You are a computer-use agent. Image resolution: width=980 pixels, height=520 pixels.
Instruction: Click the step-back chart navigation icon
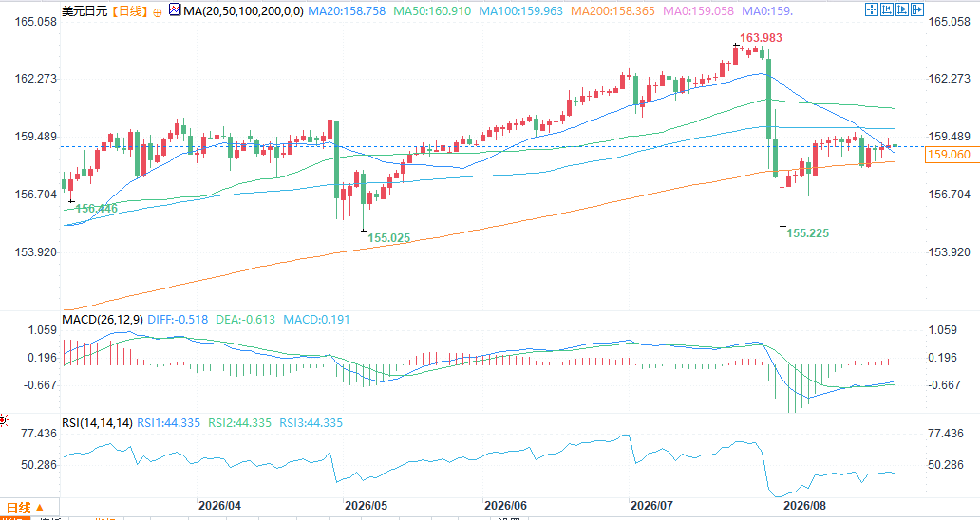(x=887, y=9)
